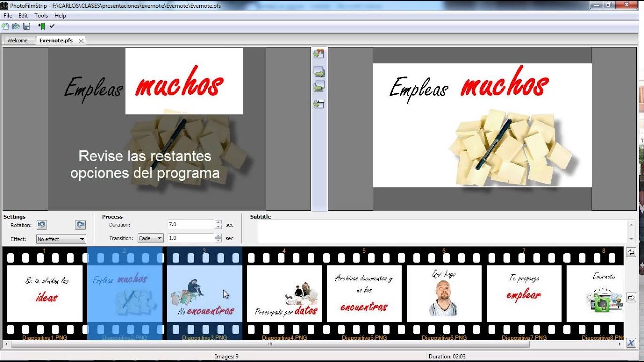Select thumbnail Diapositiva4 'Preocupado por datos'
644x362 pixels.
(284, 294)
